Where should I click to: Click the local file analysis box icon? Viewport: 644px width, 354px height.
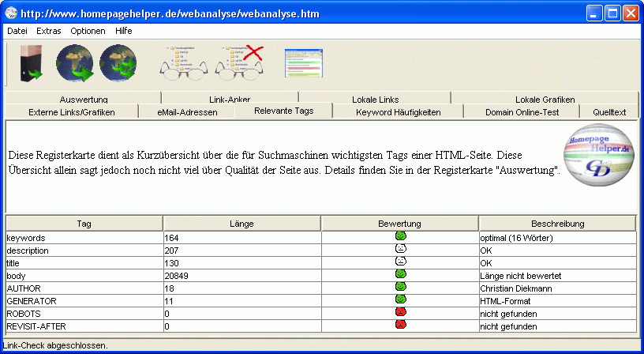click(x=30, y=63)
